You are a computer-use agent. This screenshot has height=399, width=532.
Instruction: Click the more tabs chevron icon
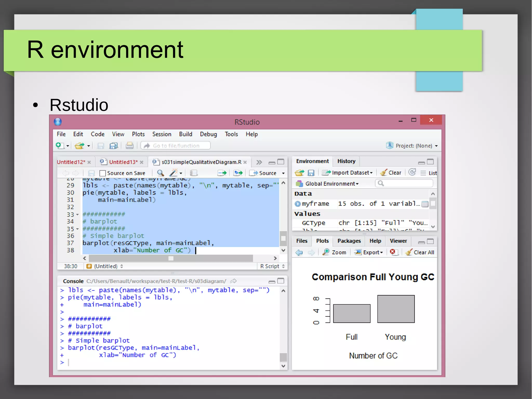pos(259,162)
